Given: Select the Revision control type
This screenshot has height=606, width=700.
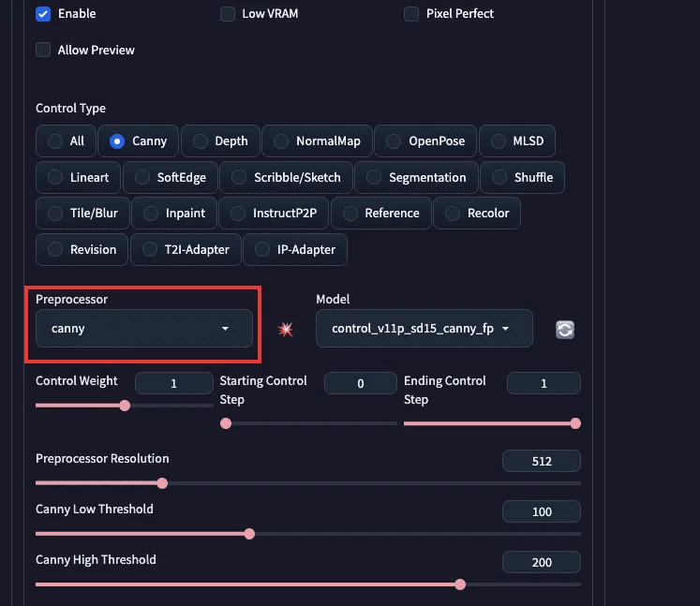Looking at the screenshot, I should pos(82,249).
